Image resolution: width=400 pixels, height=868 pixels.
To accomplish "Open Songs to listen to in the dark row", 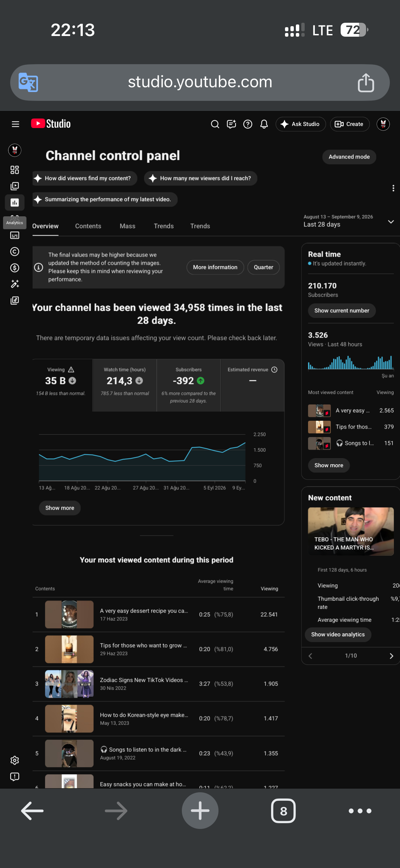I will click(x=158, y=753).
